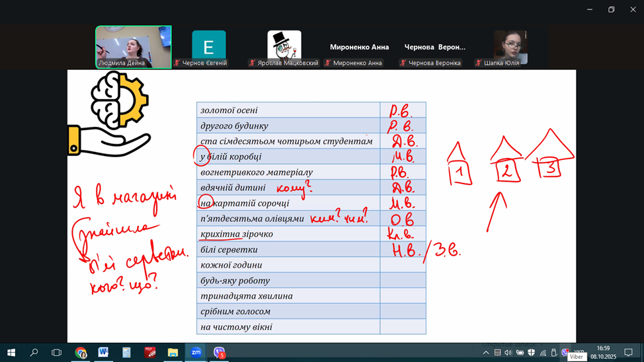Open the Action Center notifications button
The image size is (644, 362).
click(629, 353)
